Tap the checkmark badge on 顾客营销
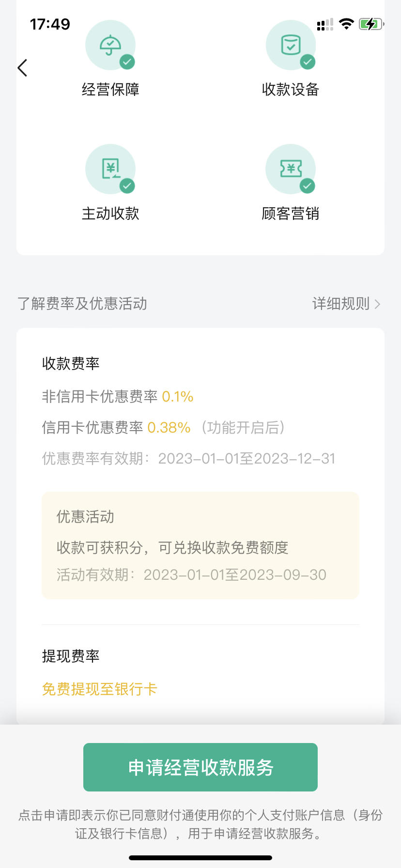 click(308, 186)
